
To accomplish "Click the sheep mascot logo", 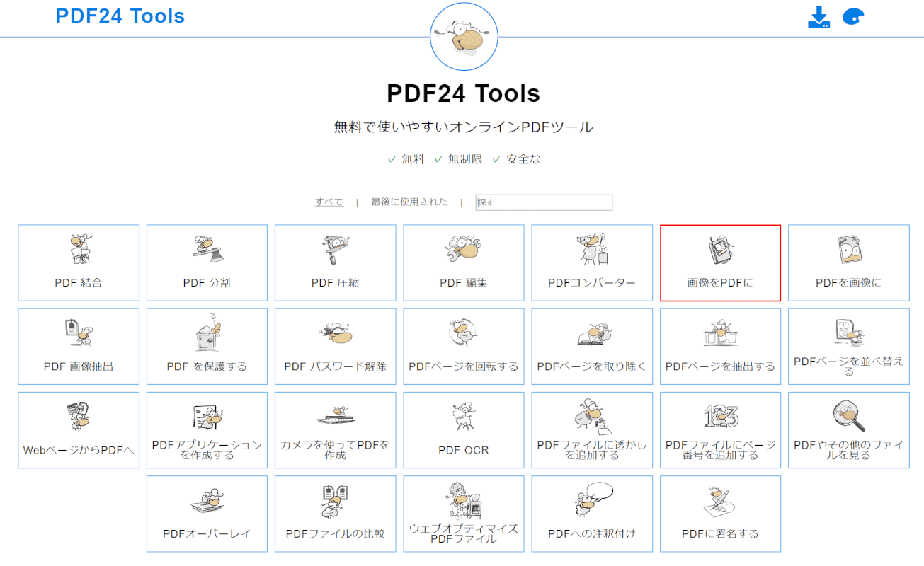I will pos(464,35).
